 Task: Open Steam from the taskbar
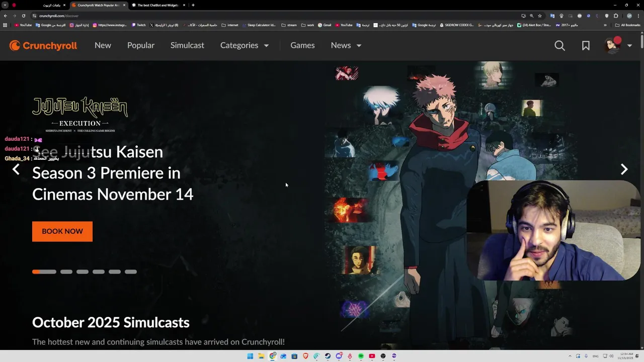(x=328, y=356)
